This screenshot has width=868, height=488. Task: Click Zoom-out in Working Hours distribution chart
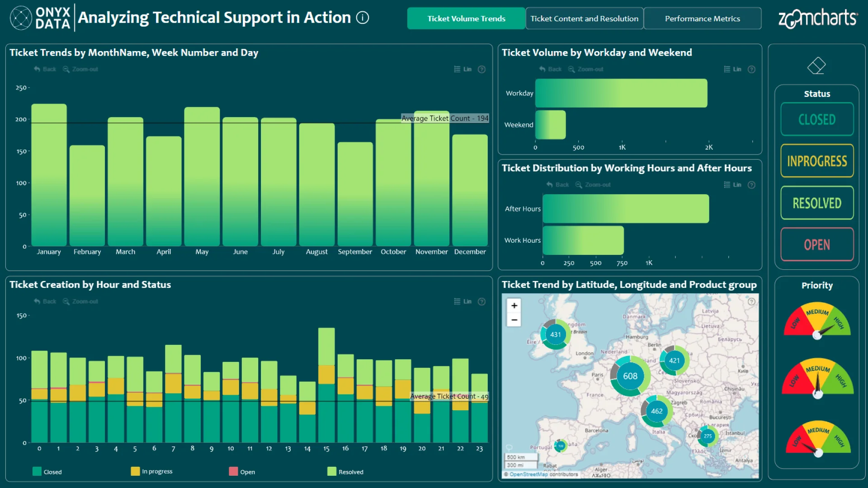(593, 185)
